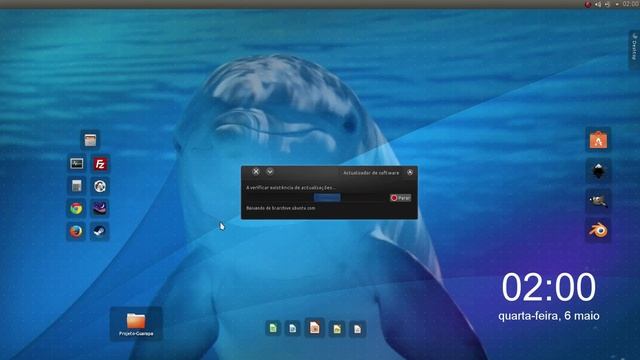640x360 pixels.
Task: Open the window menu chevron in update dialog
Action: (x=270, y=171)
